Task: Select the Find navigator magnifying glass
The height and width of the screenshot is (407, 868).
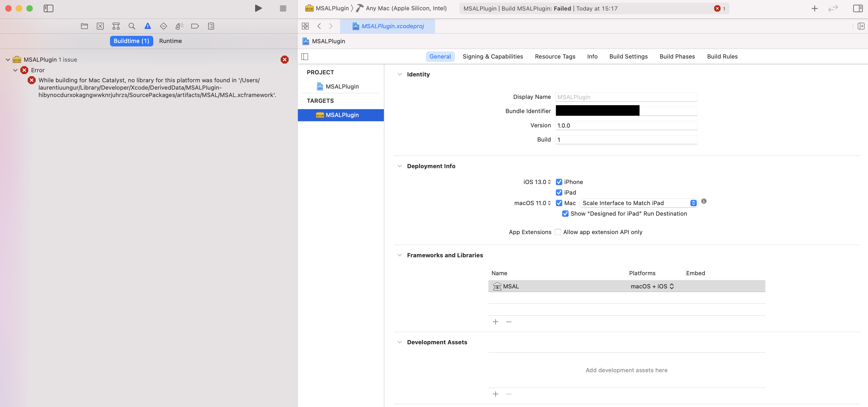Action: [x=131, y=26]
